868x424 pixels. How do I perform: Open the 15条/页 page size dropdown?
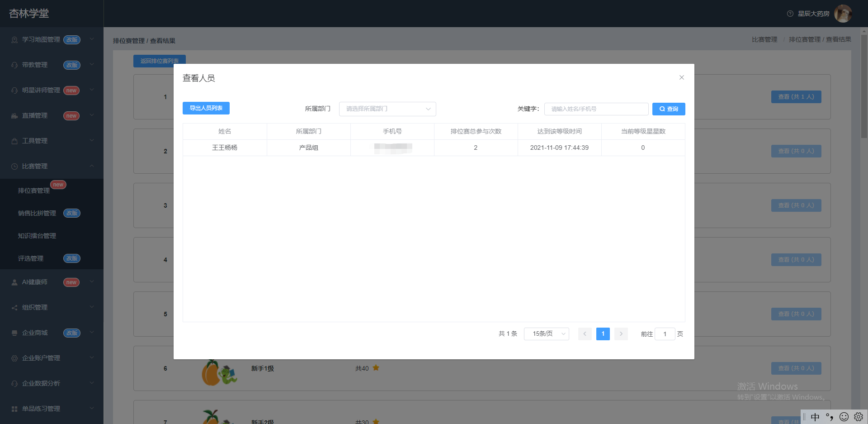point(547,334)
